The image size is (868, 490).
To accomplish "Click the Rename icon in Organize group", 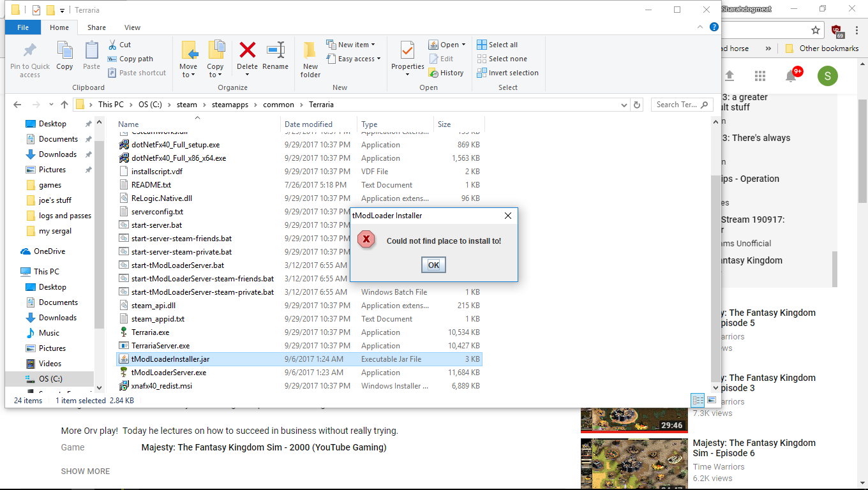I will pyautogui.click(x=275, y=50).
